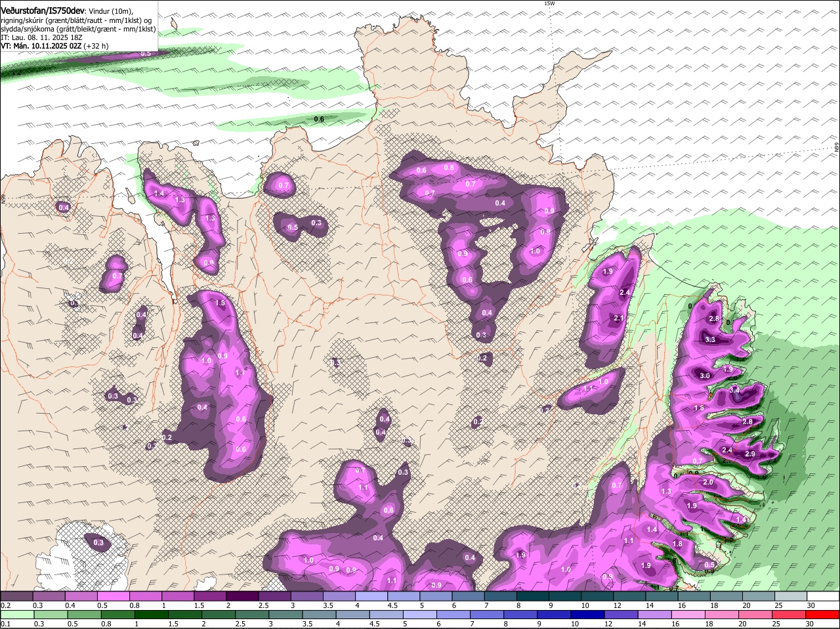Select the "slydda/snjókoma" legend description line
Viewport: 840px width, 629px height.
78,29
